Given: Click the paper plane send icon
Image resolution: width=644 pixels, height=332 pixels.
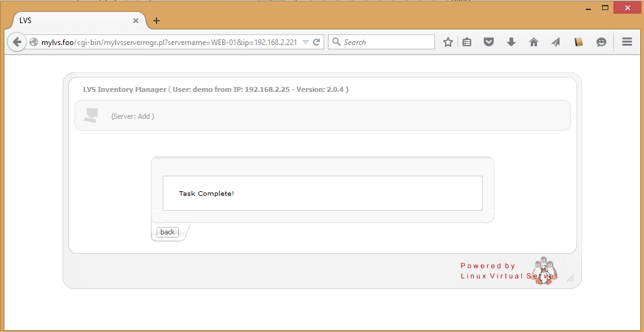Looking at the screenshot, I should point(556,43).
